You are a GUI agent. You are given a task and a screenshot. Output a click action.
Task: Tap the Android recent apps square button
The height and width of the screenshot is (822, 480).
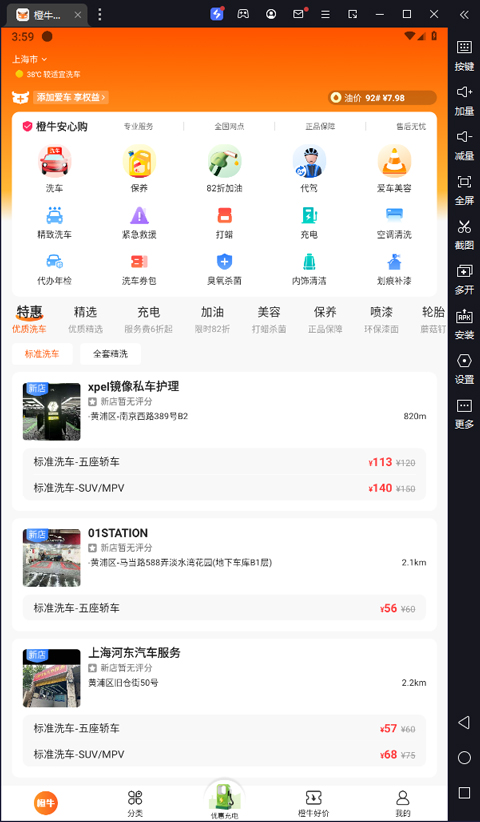click(464, 792)
